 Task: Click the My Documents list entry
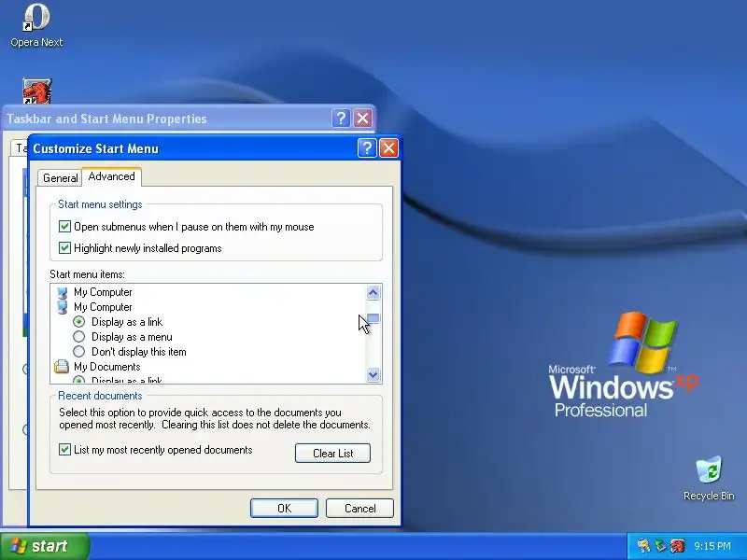pyautogui.click(x=106, y=367)
